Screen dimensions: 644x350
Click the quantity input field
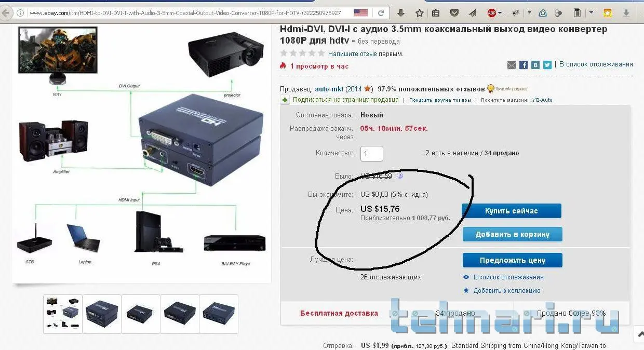(372, 153)
